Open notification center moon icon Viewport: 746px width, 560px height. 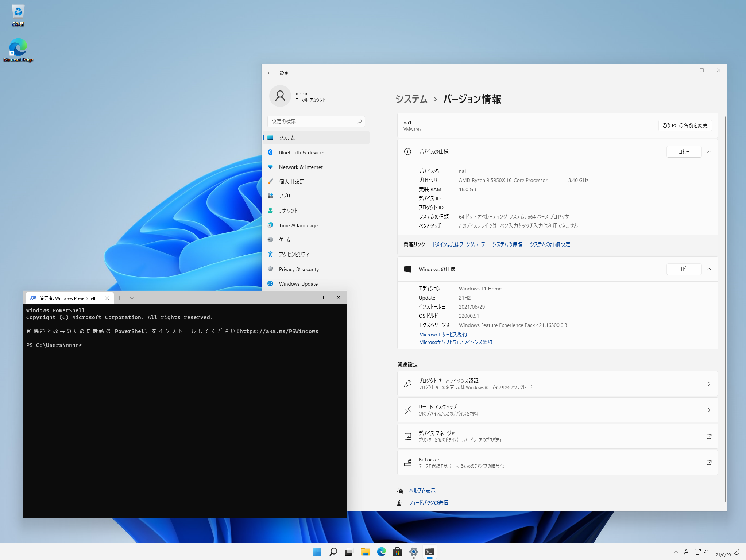[737, 552]
